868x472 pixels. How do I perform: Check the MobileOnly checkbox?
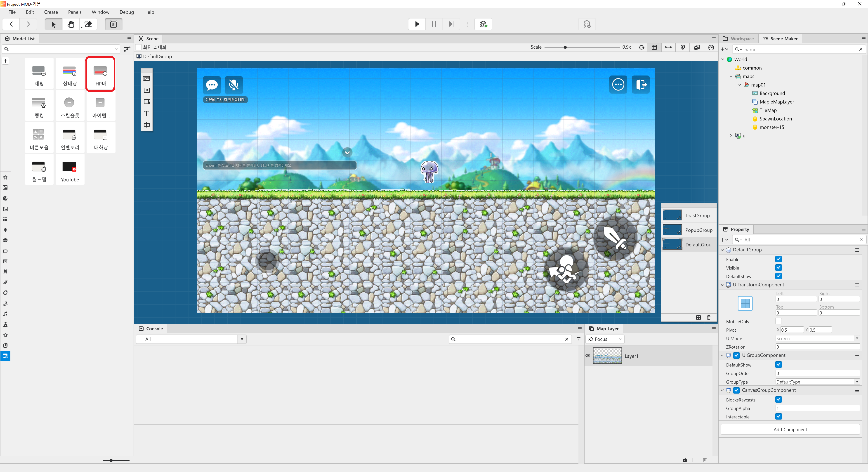coord(778,321)
